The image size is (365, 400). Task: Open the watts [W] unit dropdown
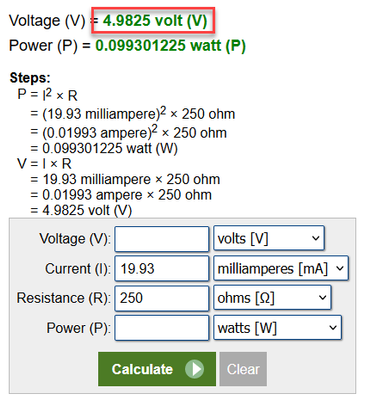tap(278, 328)
